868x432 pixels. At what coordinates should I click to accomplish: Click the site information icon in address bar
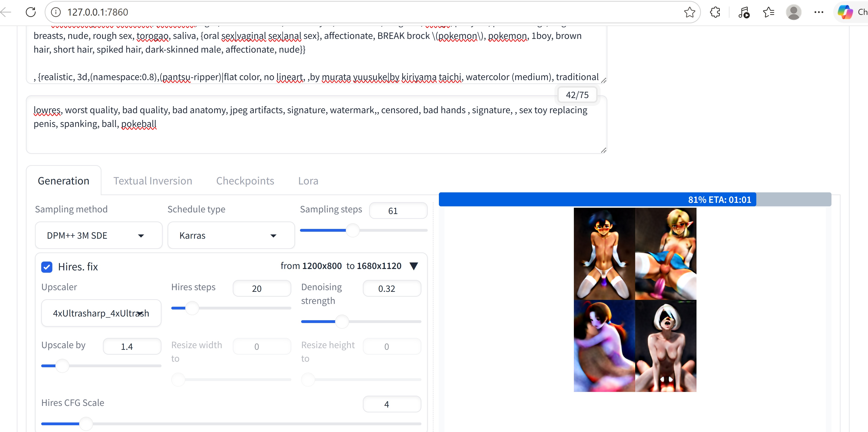pyautogui.click(x=56, y=12)
